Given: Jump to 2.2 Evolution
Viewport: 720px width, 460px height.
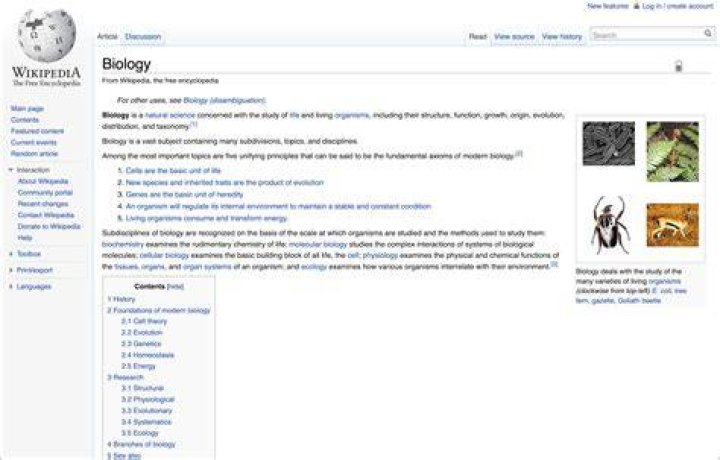Looking at the screenshot, I should click(x=142, y=332).
